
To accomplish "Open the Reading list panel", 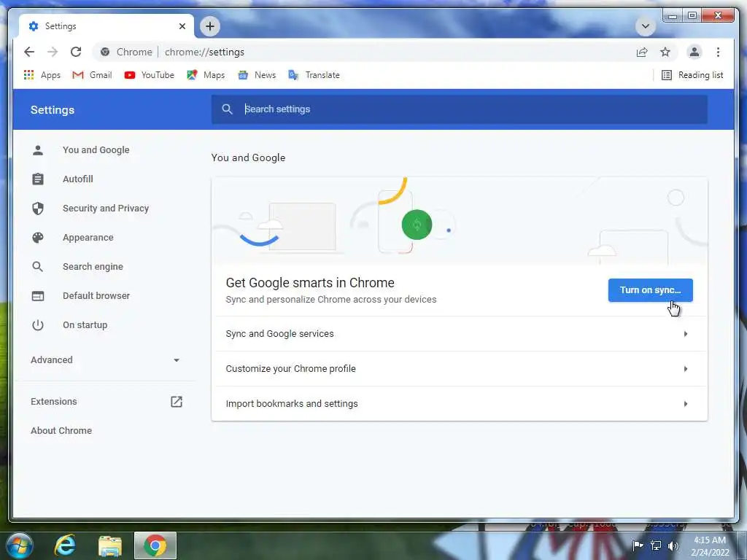I will point(692,75).
